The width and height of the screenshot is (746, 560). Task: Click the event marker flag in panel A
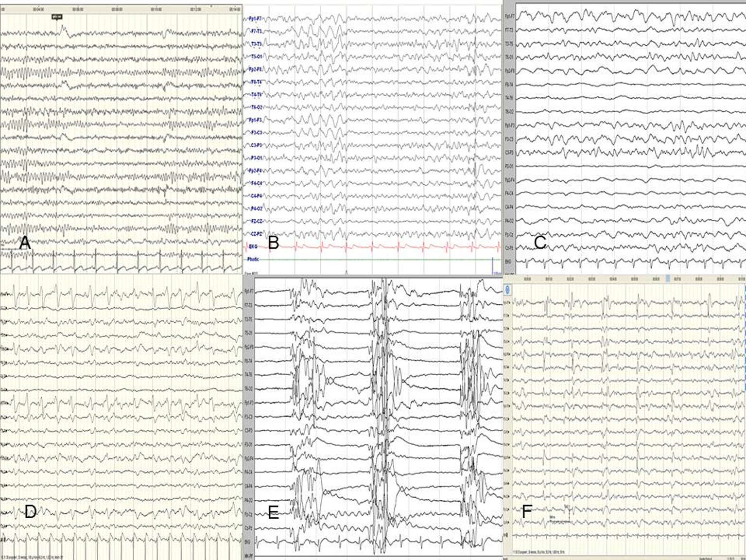tap(57, 17)
